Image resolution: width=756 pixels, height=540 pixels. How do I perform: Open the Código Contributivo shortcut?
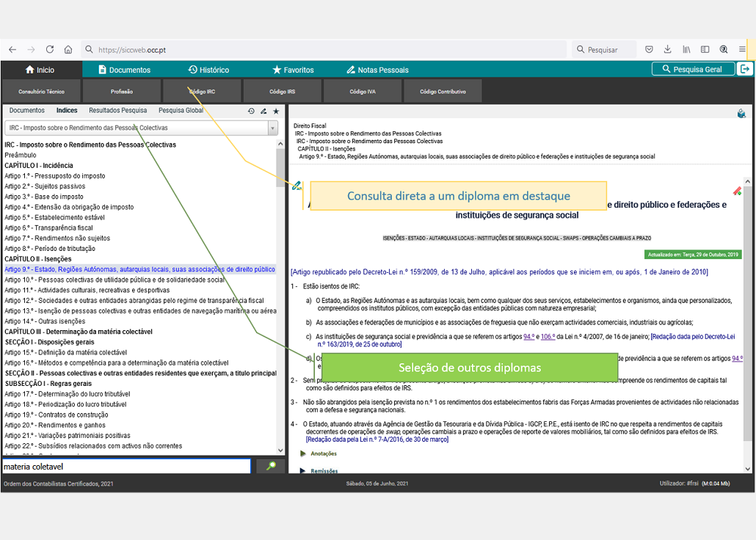pyautogui.click(x=443, y=91)
